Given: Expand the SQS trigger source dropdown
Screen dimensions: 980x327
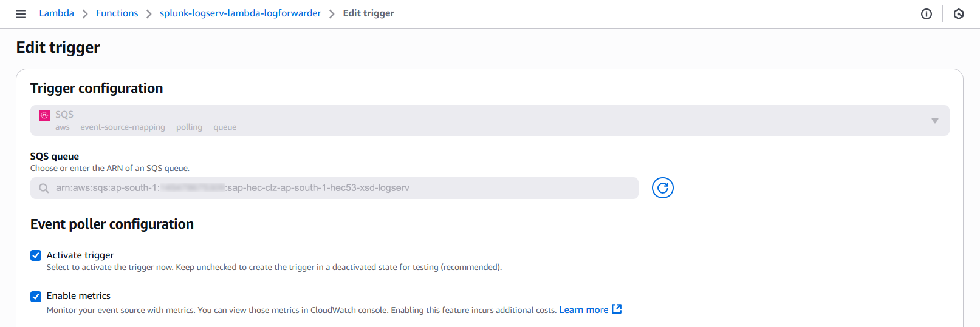Looking at the screenshot, I should pos(490,121).
